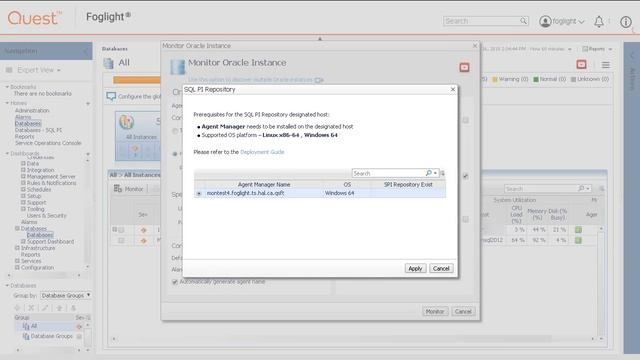Select the All group
This screenshot has width=640, height=360.
[34, 326]
